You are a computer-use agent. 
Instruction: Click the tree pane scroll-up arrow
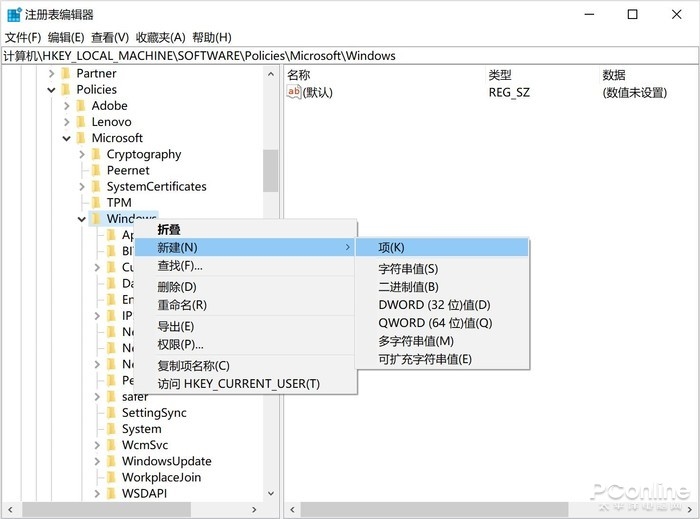(271, 74)
